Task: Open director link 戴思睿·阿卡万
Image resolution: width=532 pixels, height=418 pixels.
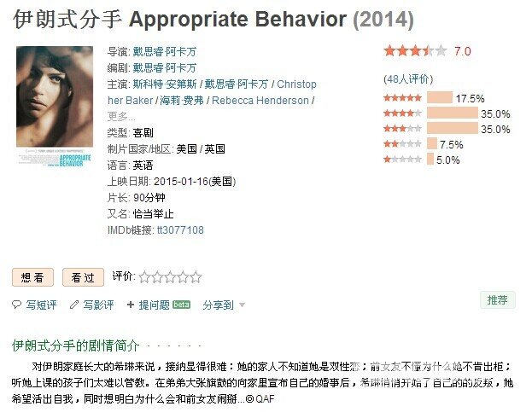Action: 165,51
